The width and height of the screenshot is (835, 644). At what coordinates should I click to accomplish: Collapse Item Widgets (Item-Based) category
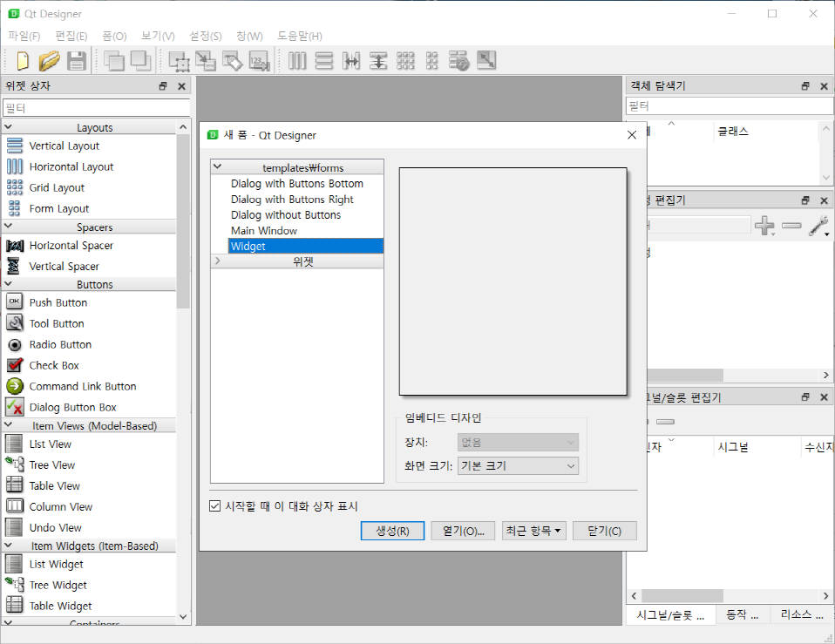[9, 545]
